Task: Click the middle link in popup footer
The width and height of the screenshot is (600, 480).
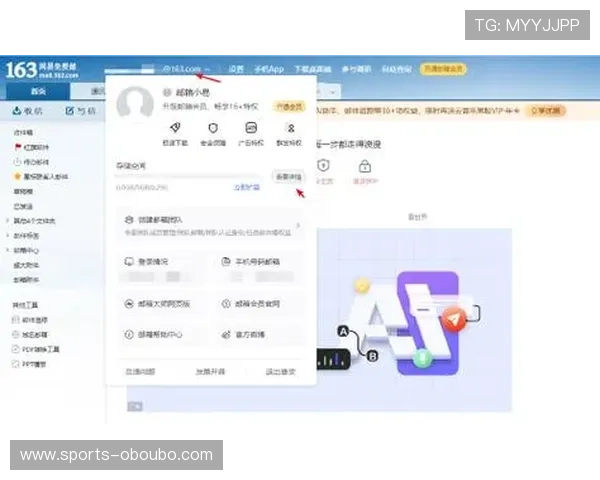Action: [210, 372]
